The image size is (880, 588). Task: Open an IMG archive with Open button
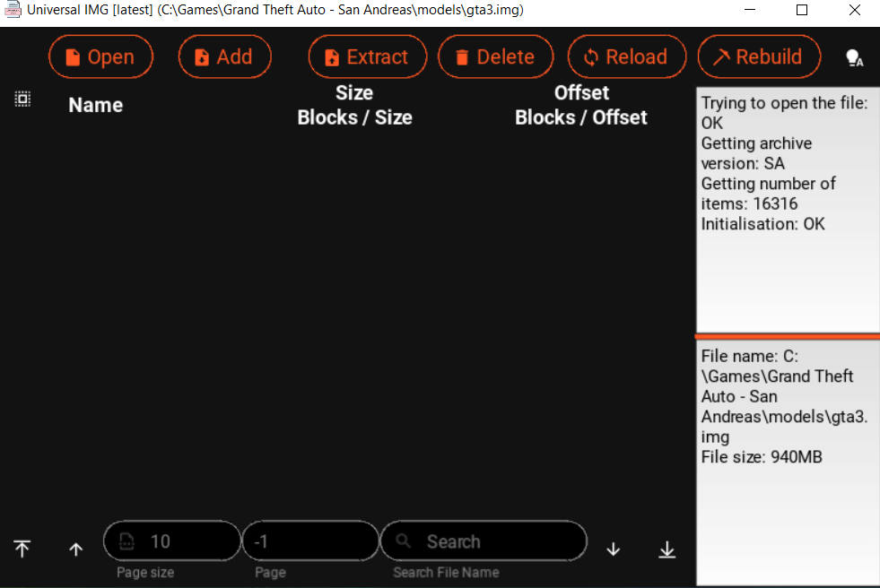(101, 56)
